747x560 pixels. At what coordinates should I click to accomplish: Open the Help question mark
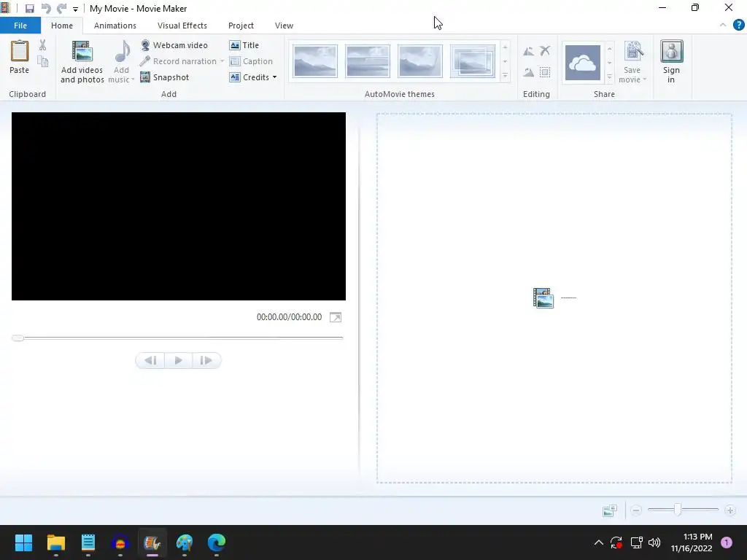738,25
